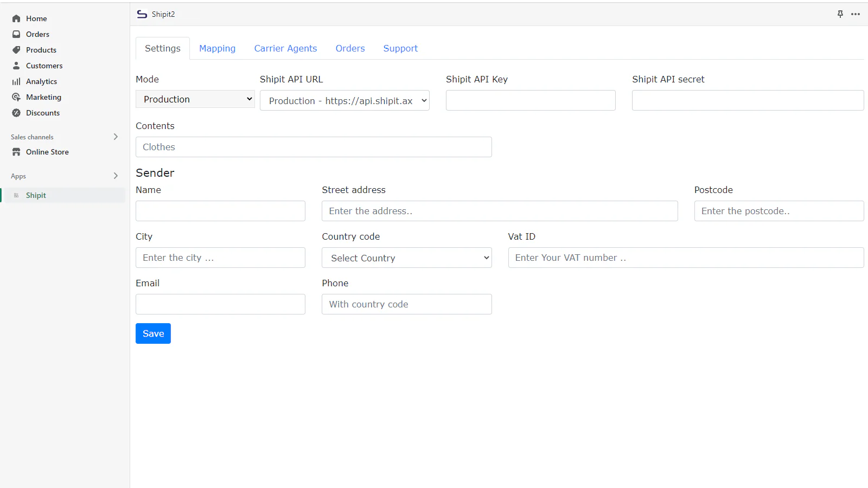Click the Postcode input field
This screenshot has height=488, width=868.
pos(779,211)
